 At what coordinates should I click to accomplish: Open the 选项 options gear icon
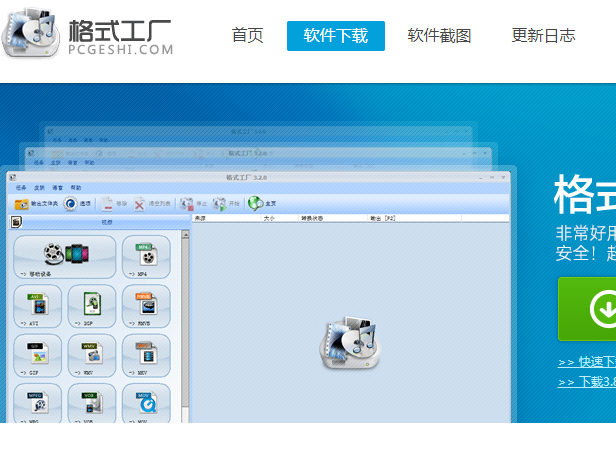(x=70, y=204)
